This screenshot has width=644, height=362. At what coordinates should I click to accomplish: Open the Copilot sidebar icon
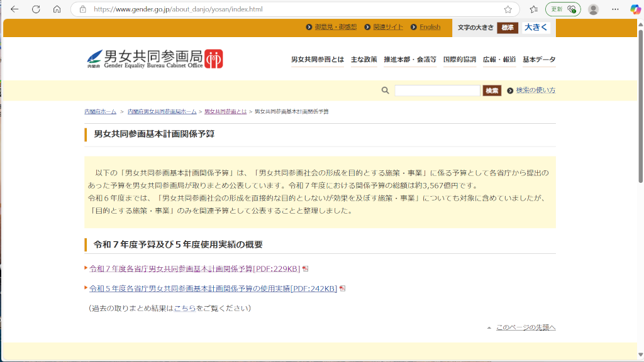click(635, 9)
